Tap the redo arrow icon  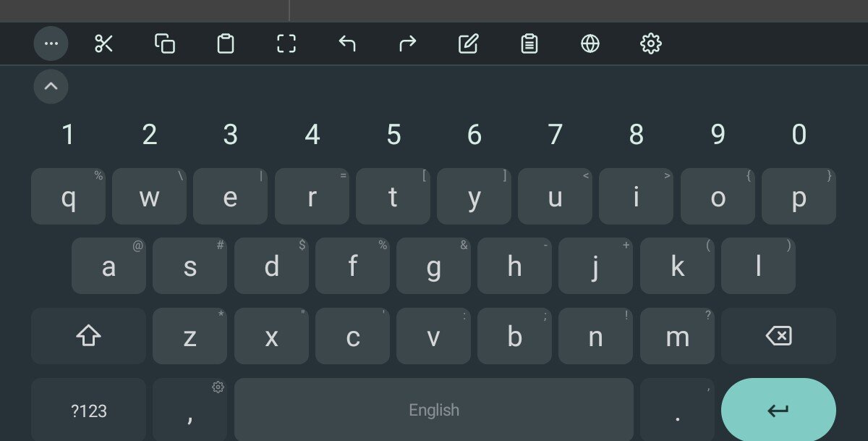408,43
